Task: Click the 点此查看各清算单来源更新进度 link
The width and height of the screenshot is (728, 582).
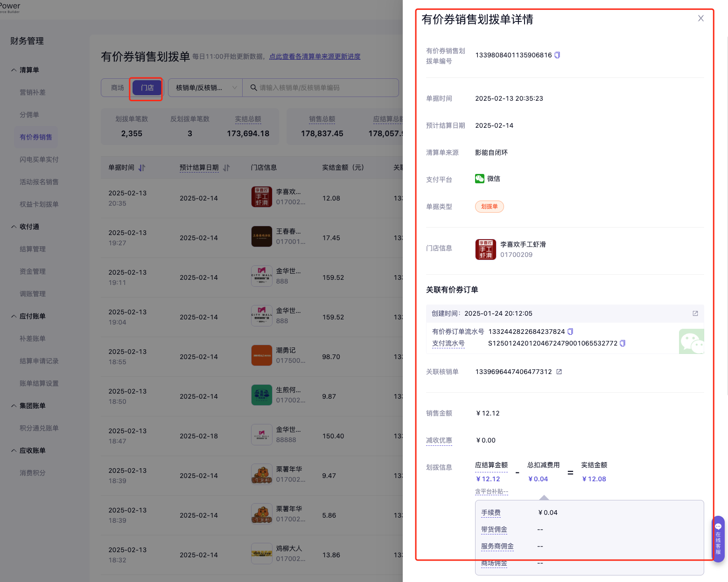Action: click(x=315, y=56)
